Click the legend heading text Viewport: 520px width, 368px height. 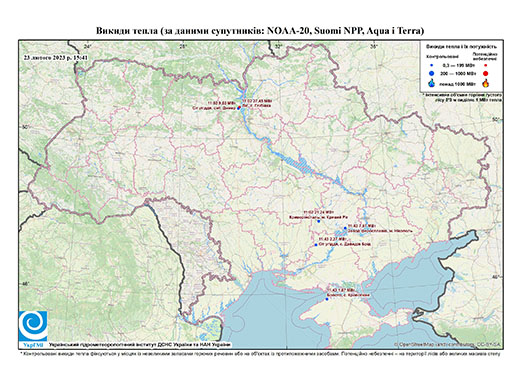pyautogui.click(x=462, y=47)
